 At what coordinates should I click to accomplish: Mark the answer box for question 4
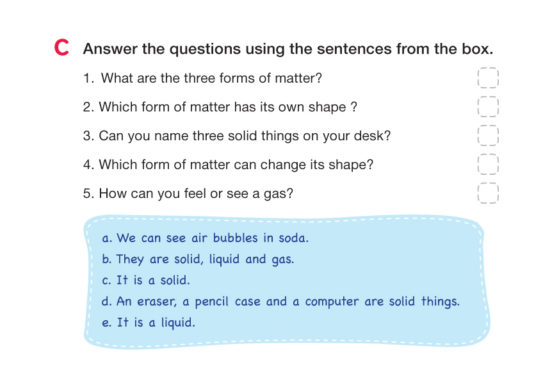coord(488,165)
